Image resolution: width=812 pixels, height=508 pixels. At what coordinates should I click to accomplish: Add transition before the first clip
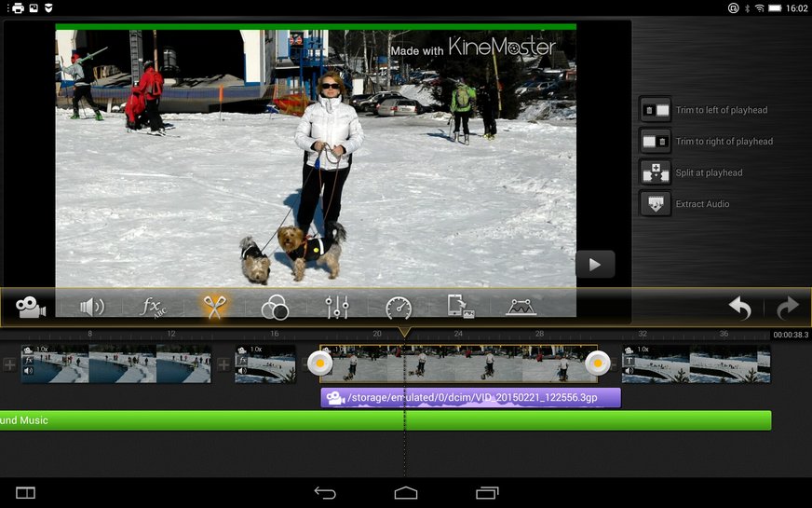9,364
